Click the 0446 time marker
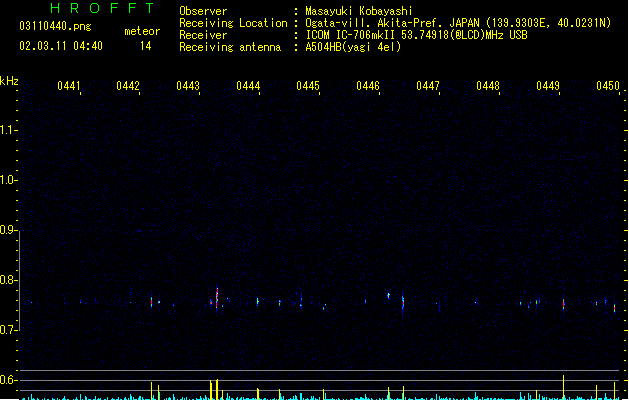Image resolution: width=629 pixels, height=400 pixels. 368,86
